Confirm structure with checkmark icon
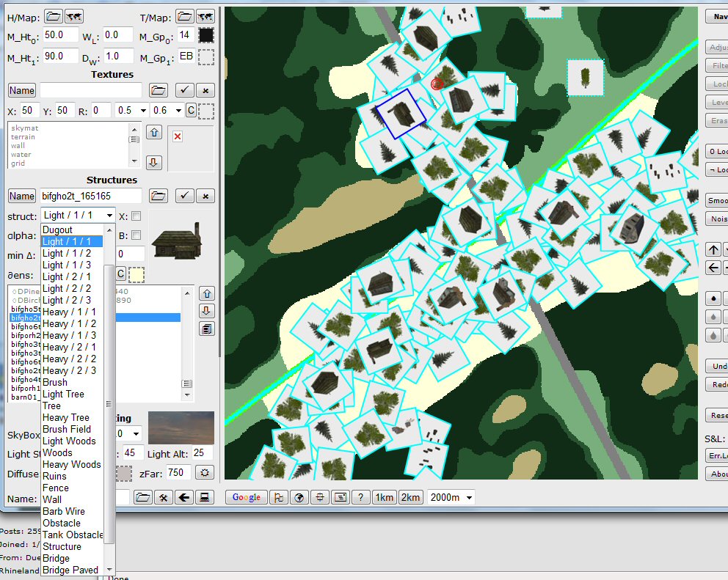This screenshot has width=728, height=580. 184,196
